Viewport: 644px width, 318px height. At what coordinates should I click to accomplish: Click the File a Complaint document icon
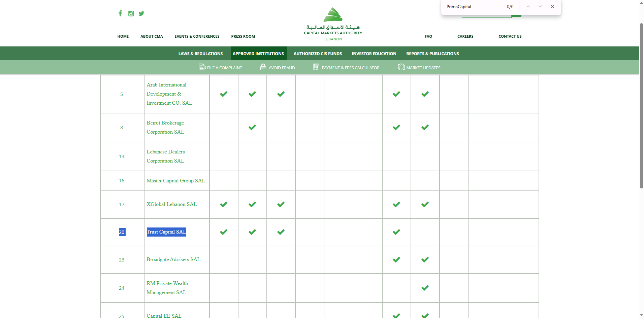pyautogui.click(x=202, y=67)
